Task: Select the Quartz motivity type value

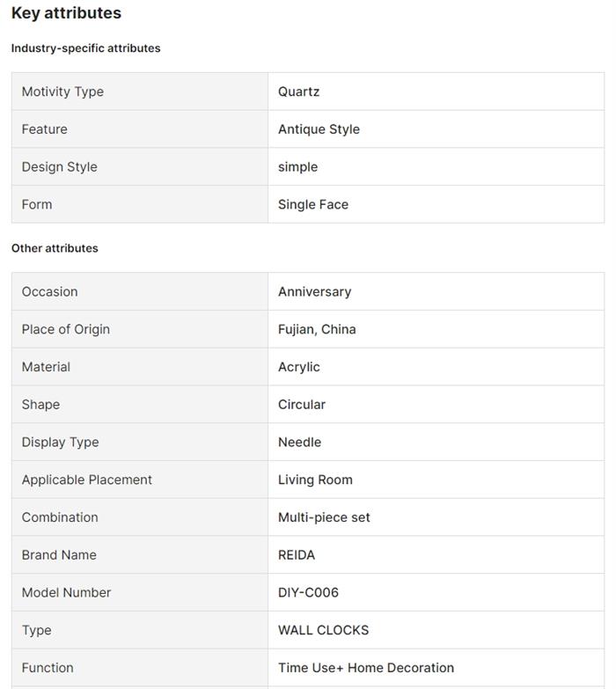Action: coord(298,92)
